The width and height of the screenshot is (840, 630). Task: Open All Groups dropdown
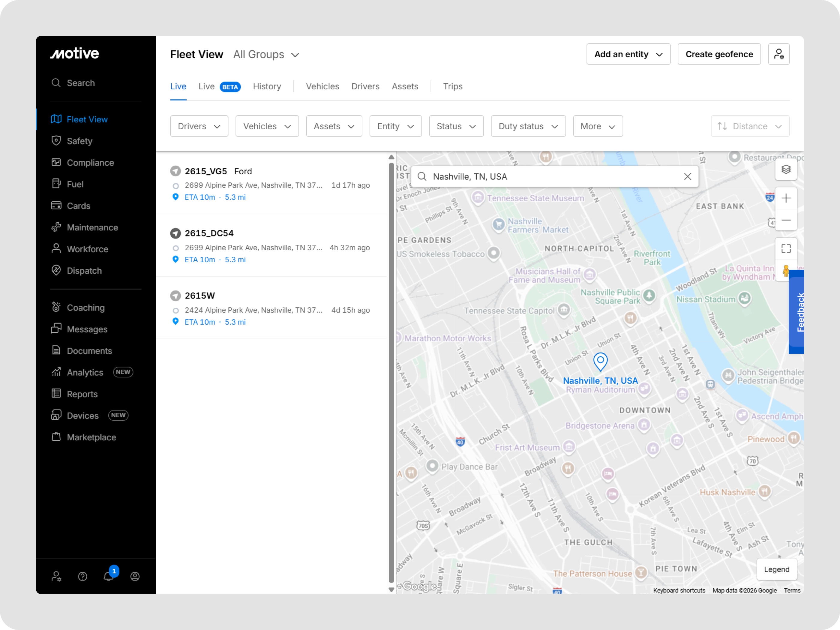tap(266, 55)
